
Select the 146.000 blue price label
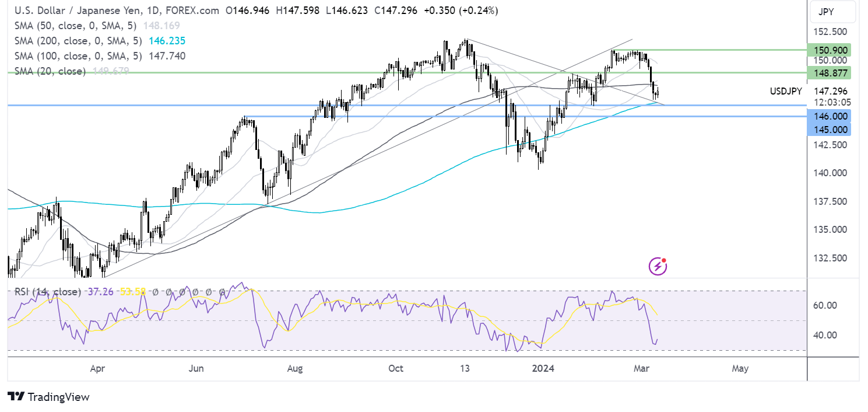pyautogui.click(x=829, y=116)
